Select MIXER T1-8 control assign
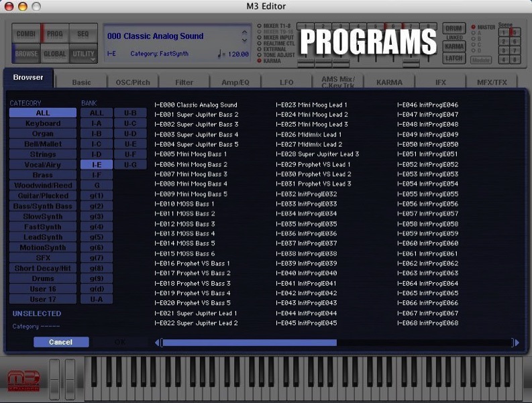 (260, 25)
